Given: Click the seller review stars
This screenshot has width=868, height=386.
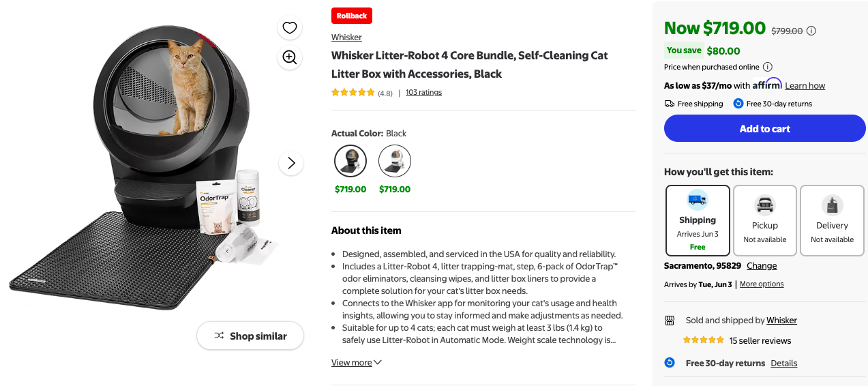Looking at the screenshot, I should point(703,340).
